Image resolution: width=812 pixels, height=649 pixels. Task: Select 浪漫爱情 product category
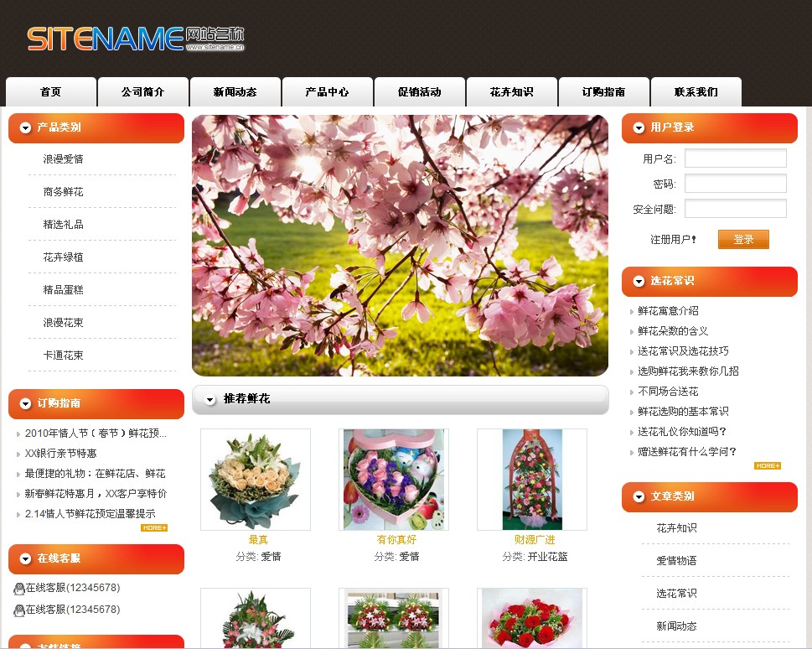point(64,159)
